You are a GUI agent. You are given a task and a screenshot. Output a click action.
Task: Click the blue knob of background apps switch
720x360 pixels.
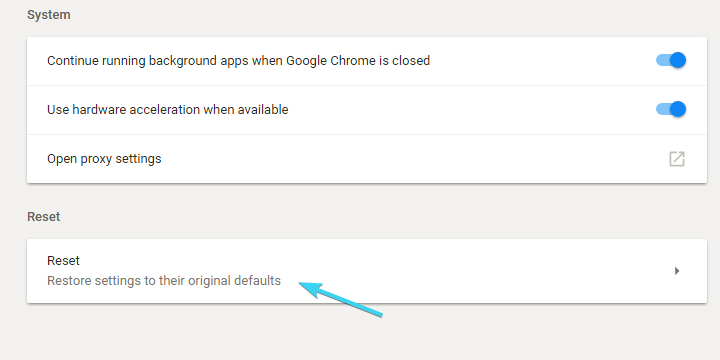tap(678, 60)
